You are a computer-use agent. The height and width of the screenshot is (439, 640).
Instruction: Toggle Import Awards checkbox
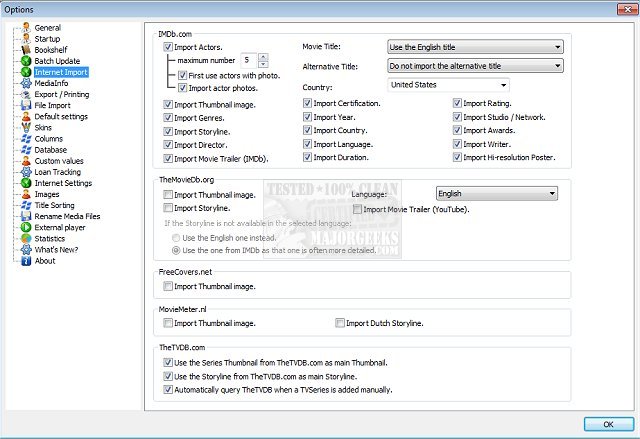pos(457,130)
